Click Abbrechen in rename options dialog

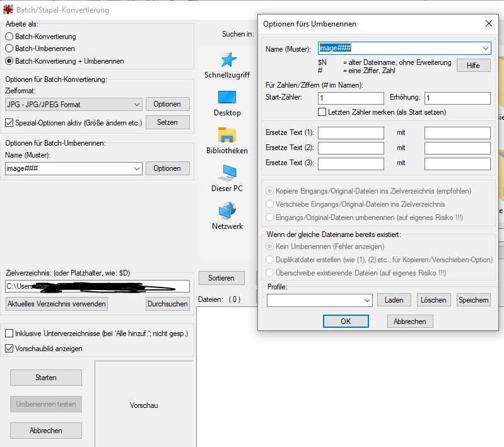pos(410,322)
